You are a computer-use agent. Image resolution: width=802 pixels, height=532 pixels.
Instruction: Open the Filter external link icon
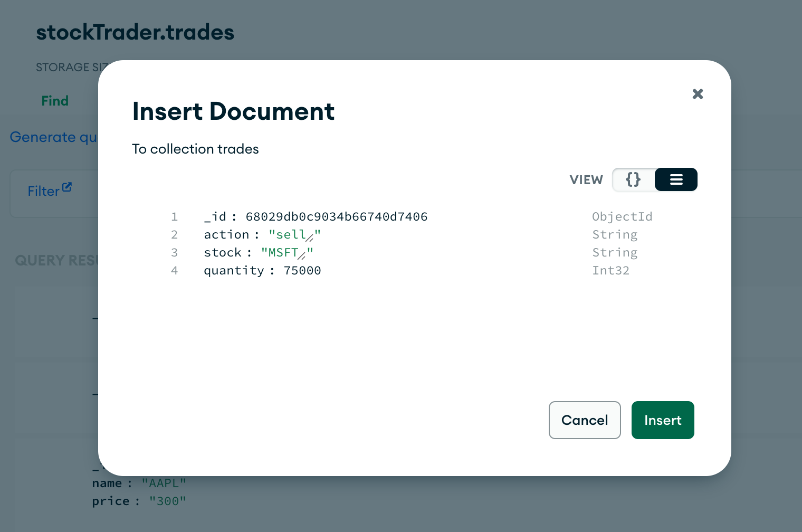(x=66, y=187)
